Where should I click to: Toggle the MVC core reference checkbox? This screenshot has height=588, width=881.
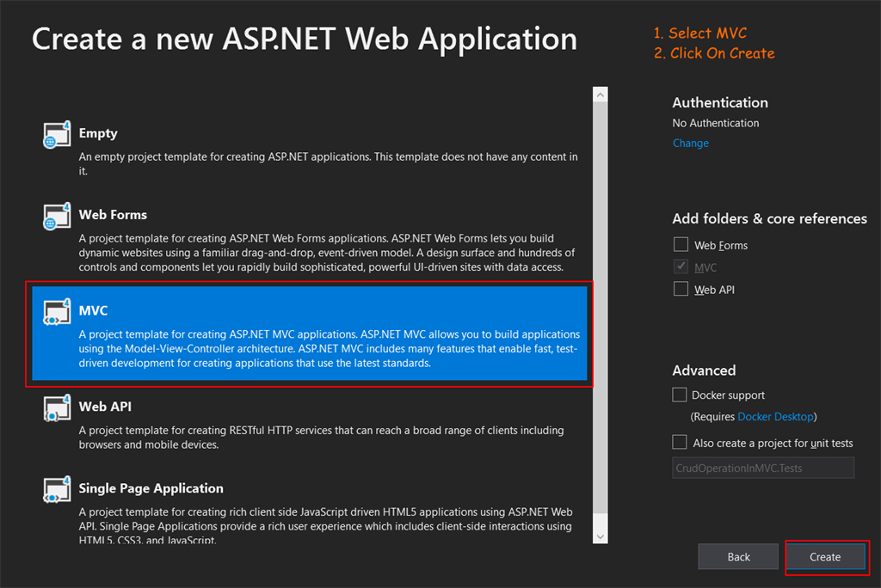coord(681,267)
